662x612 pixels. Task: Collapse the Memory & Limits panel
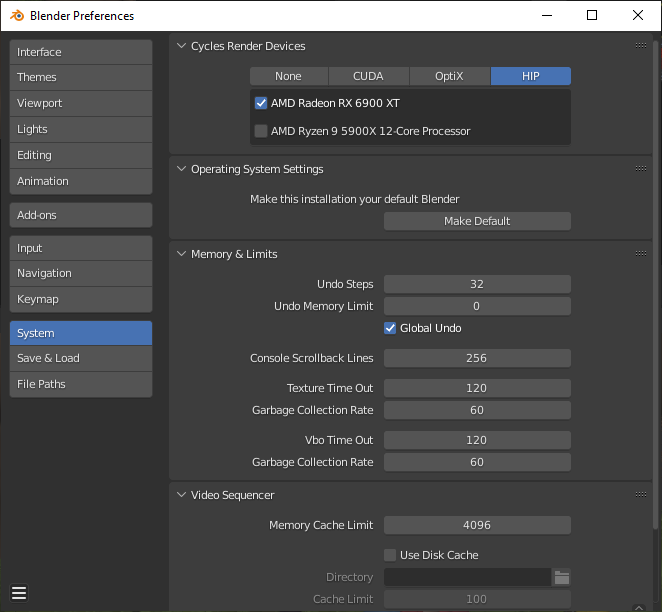pyautogui.click(x=182, y=254)
